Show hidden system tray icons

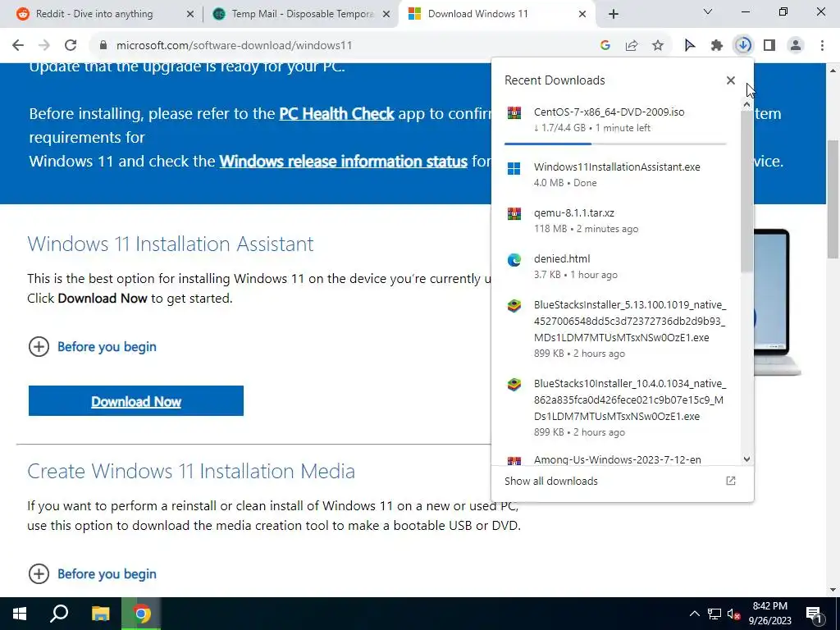pos(694,614)
